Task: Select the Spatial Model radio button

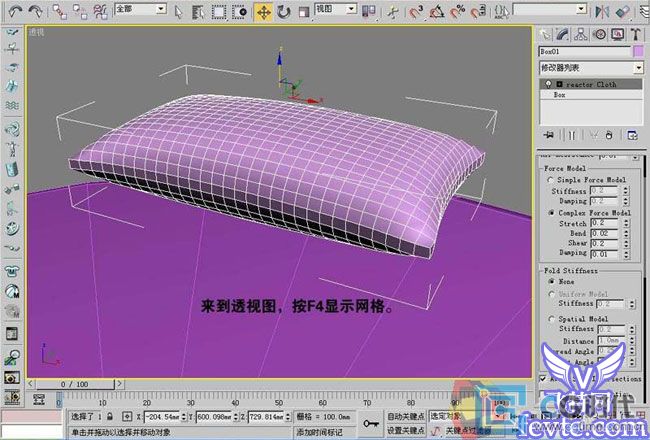Action: point(551,319)
